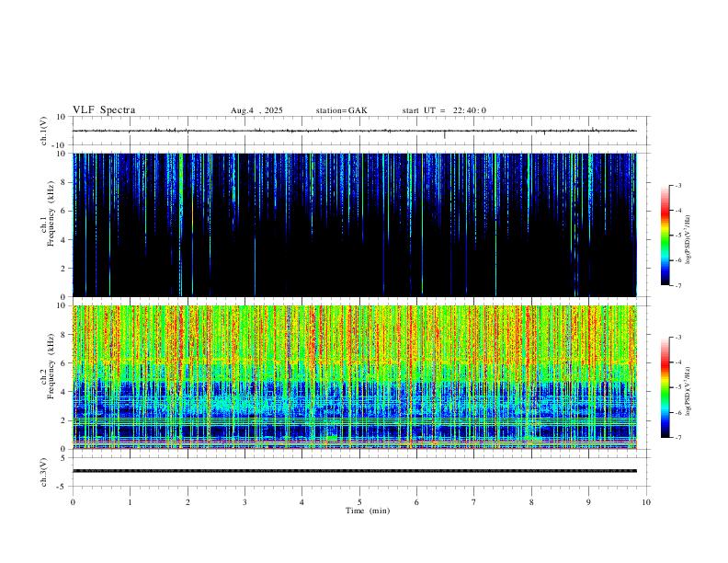
Task: Click the "-5" tick of upper colorbar
Action: tap(678, 236)
